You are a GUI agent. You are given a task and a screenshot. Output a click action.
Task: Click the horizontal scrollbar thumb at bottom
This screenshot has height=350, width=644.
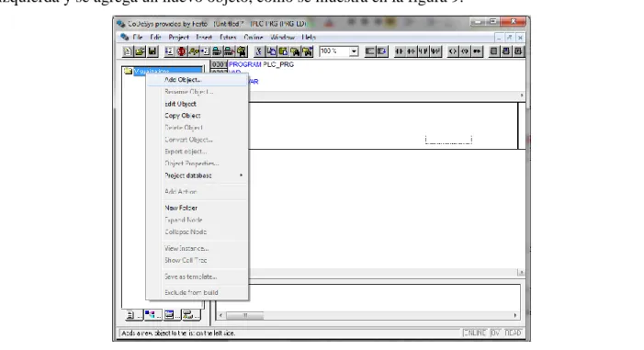coord(244,315)
